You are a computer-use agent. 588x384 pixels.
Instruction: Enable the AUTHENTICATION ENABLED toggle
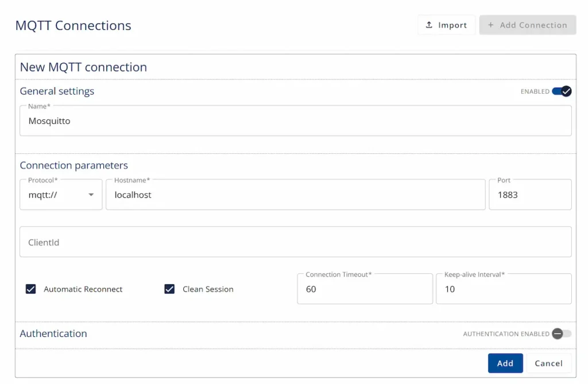point(561,333)
